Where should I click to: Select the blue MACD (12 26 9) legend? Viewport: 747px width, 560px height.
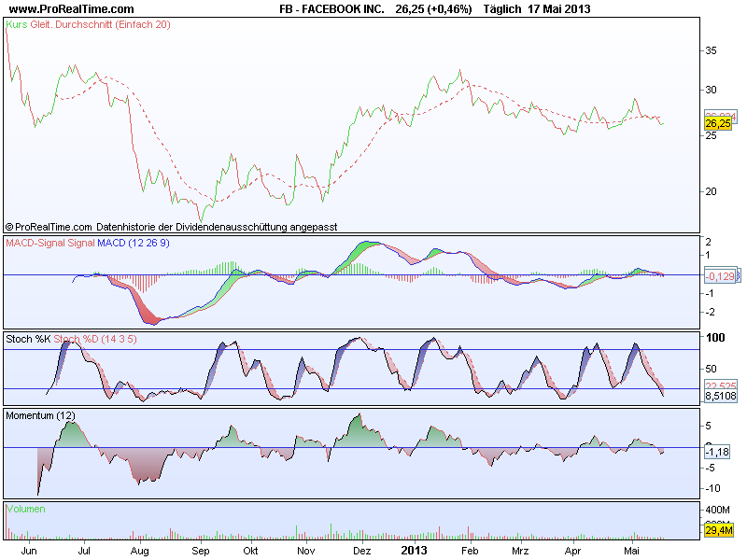(134, 243)
